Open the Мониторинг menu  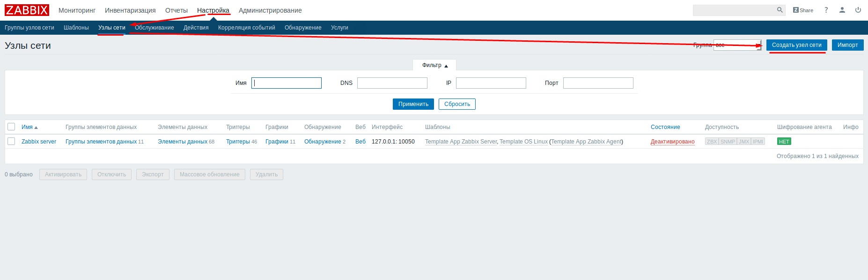click(77, 10)
